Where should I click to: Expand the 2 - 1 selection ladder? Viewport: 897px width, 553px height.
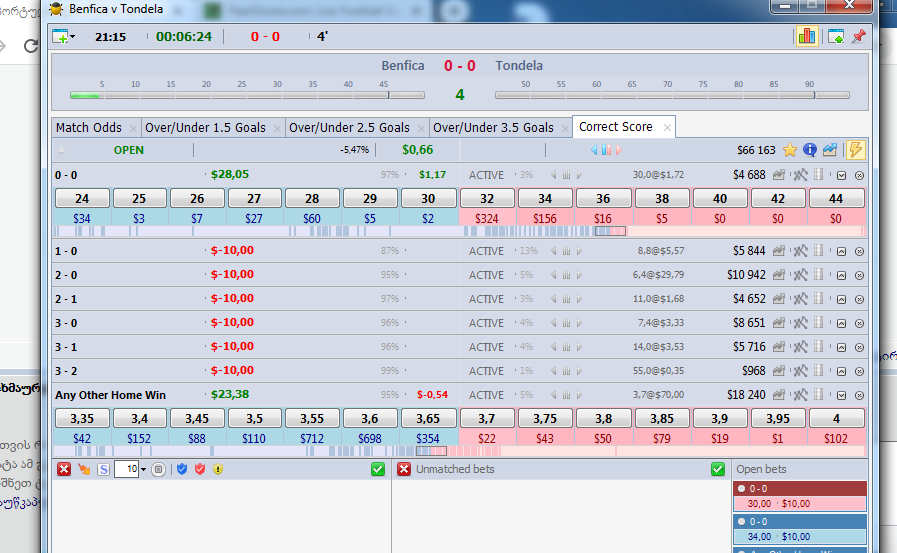[841, 299]
